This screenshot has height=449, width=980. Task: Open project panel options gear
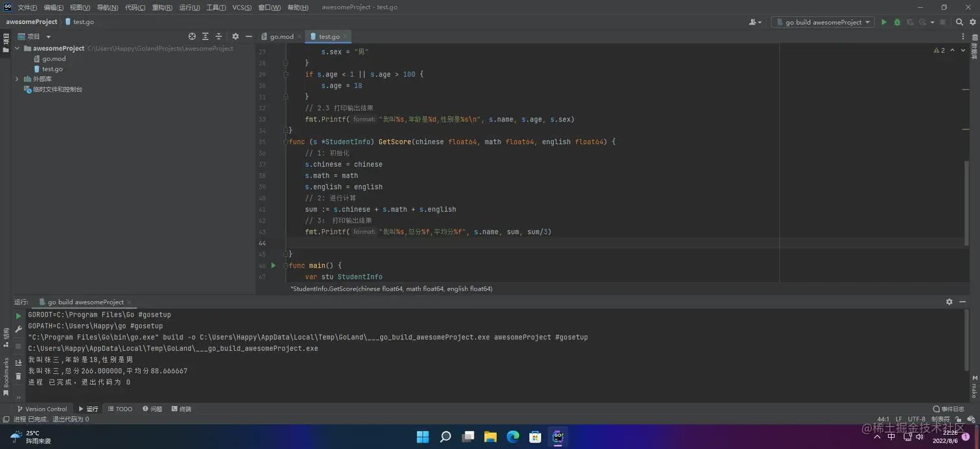pyautogui.click(x=235, y=36)
